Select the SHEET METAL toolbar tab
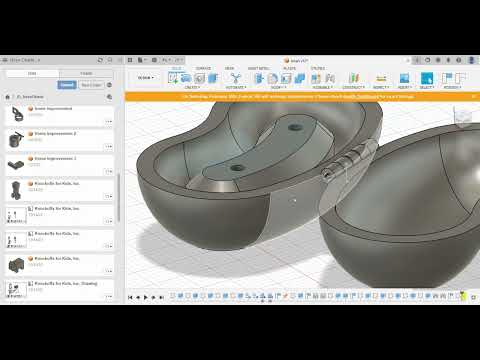The width and height of the screenshot is (480, 360). [x=258, y=68]
